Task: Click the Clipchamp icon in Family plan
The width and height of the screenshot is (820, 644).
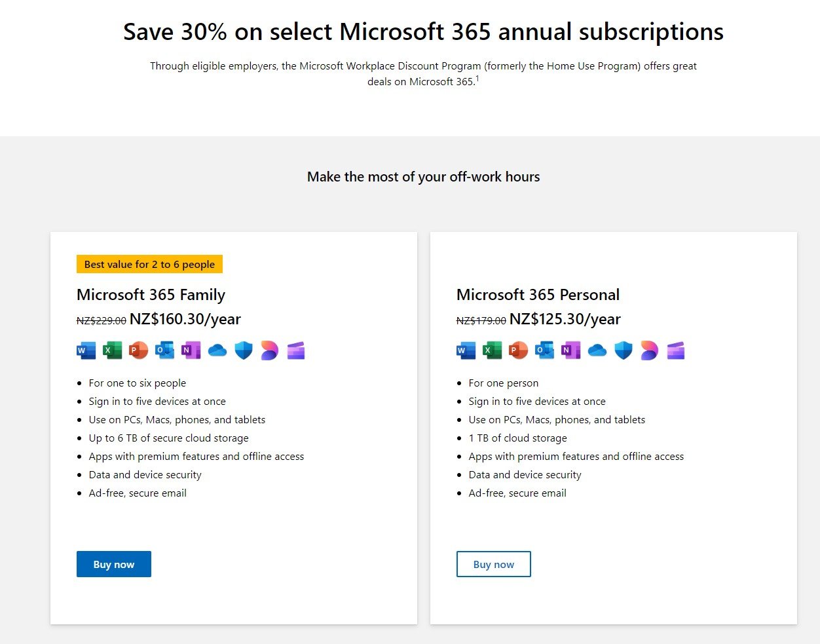Action: 296,350
